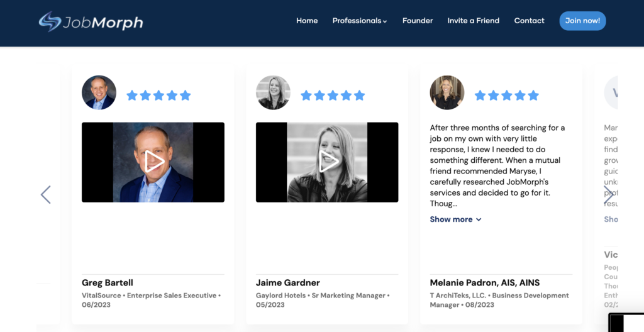Click Melanie Padron's profile avatar
Screen dimensions: 644x332
click(x=447, y=92)
